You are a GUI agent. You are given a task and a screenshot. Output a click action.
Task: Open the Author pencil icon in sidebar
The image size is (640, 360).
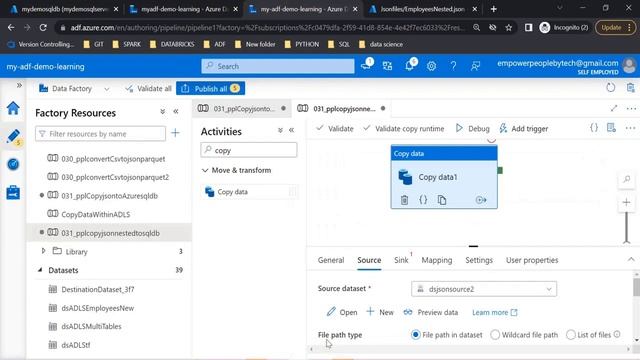[13, 137]
